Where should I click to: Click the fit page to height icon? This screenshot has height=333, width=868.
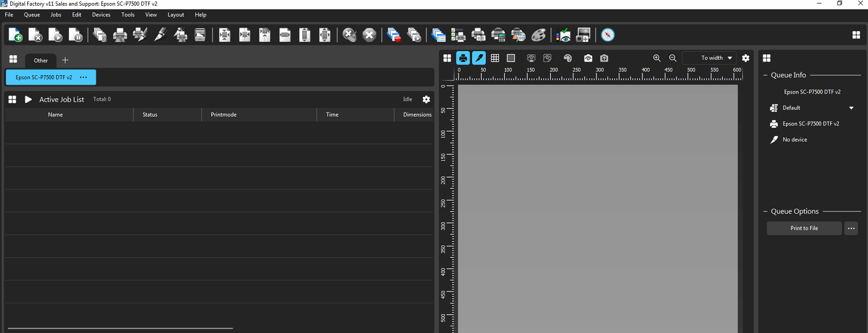[305, 35]
